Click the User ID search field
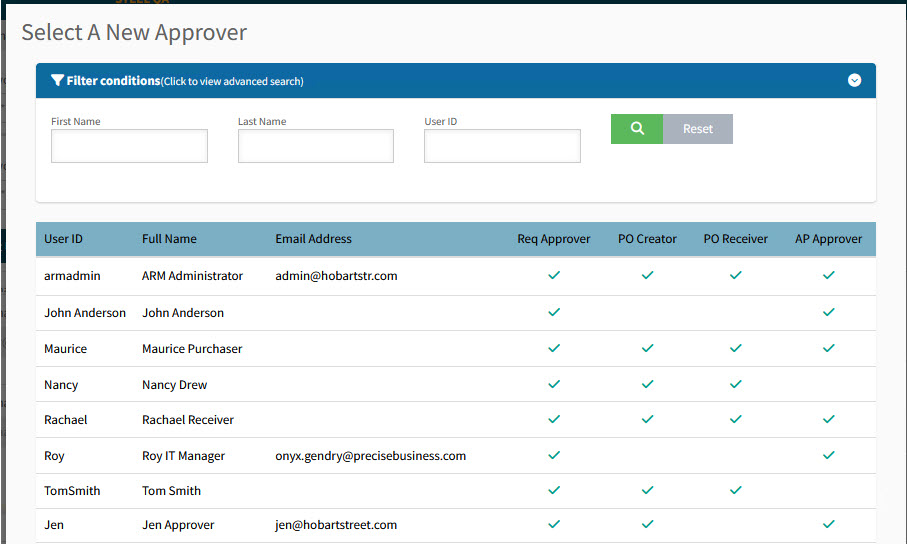Screen dimensions: 907x544 pyautogui.click(x=502, y=146)
